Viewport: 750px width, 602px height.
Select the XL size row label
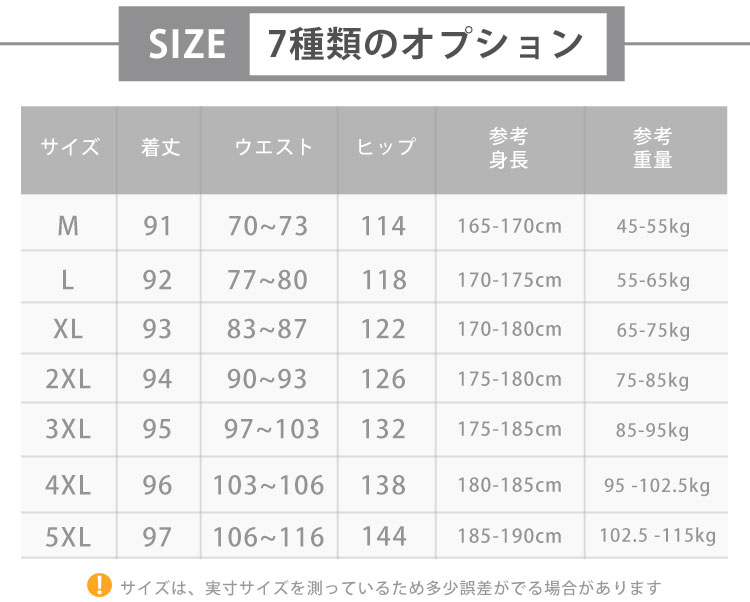68,329
